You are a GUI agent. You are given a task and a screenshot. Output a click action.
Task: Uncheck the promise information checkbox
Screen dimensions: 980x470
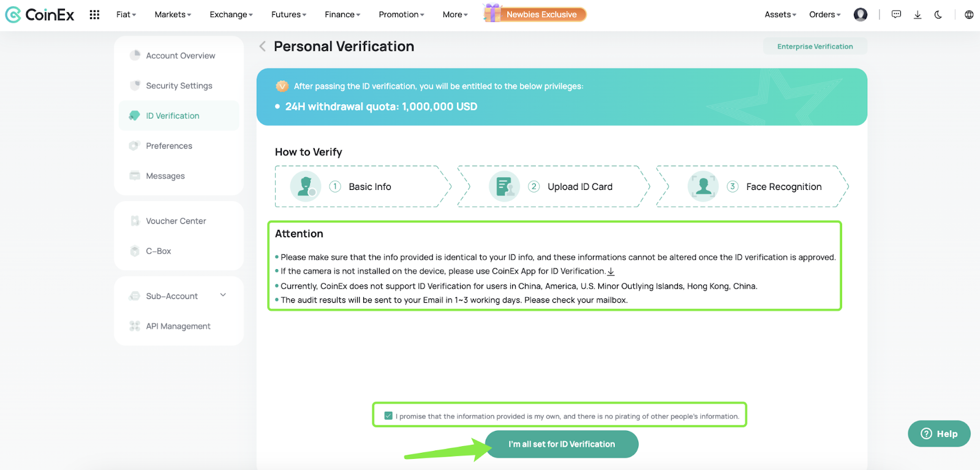coord(388,416)
